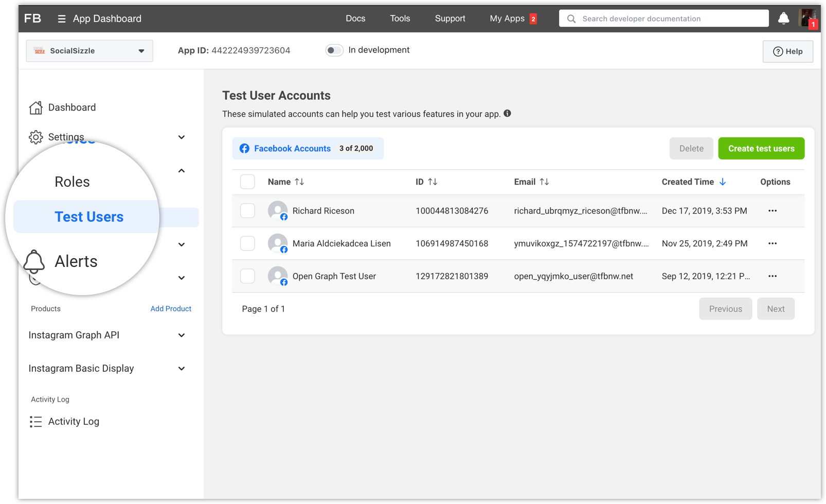Collapse the Roles section chevron

[182, 171]
